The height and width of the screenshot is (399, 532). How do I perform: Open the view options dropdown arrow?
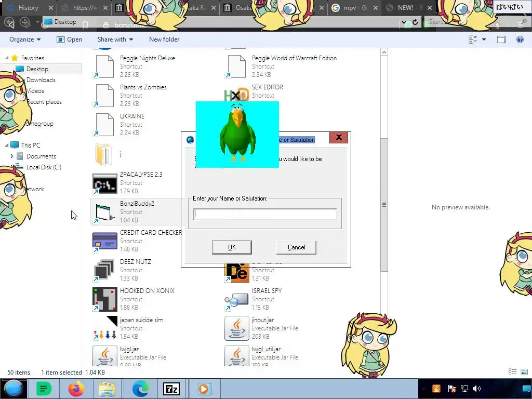tap(484, 39)
